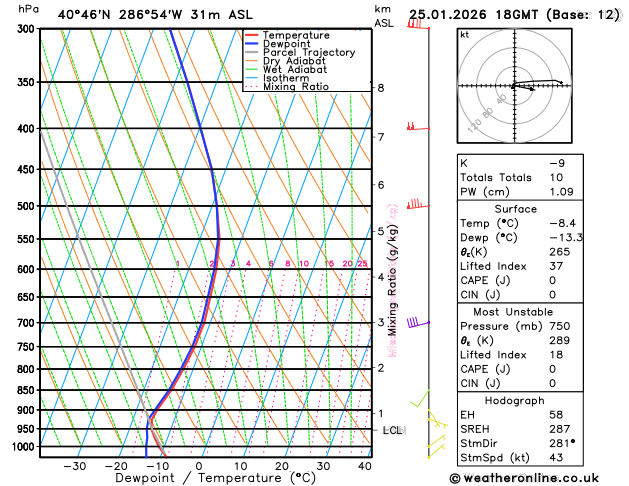
Task: Click the StmDir value 281°
Action: click(562, 443)
